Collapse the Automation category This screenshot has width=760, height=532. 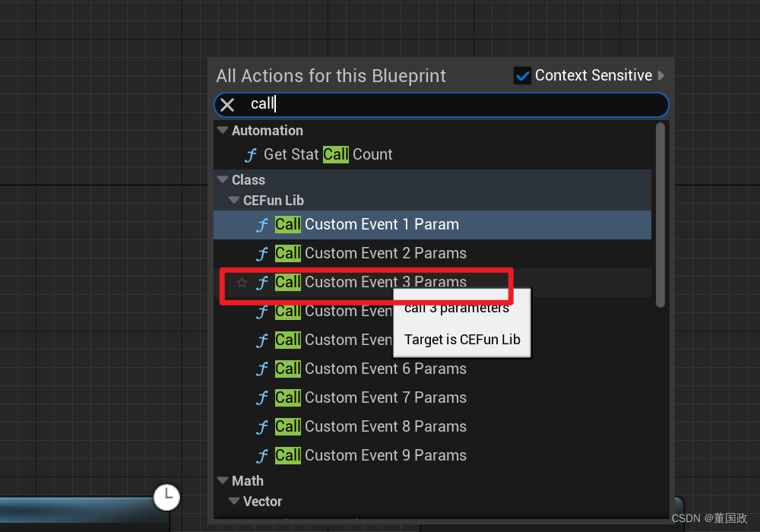221,130
